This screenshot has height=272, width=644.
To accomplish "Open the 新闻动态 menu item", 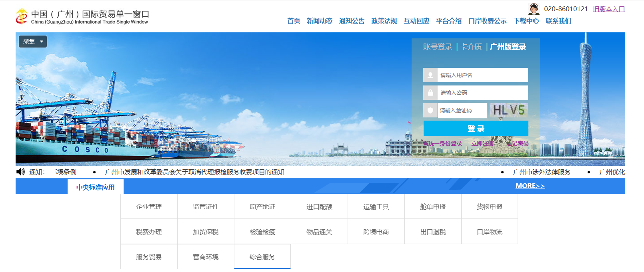I will 319,21.
